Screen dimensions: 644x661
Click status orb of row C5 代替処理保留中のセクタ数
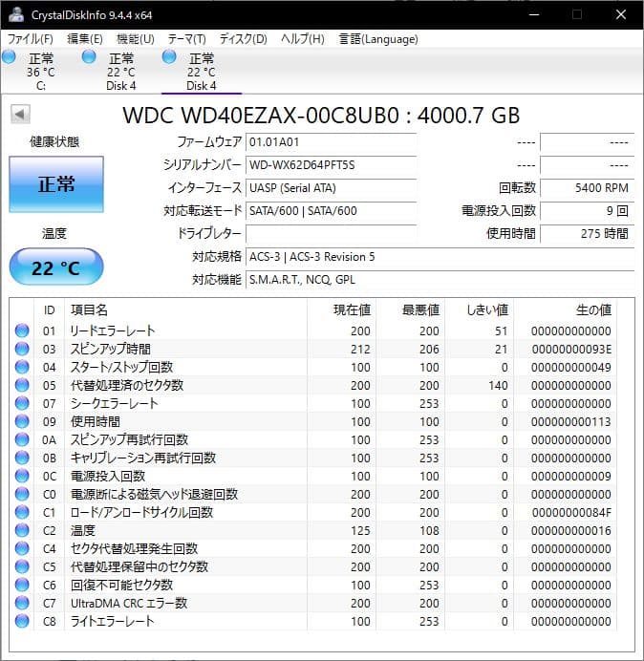pyautogui.click(x=22, y=566)
